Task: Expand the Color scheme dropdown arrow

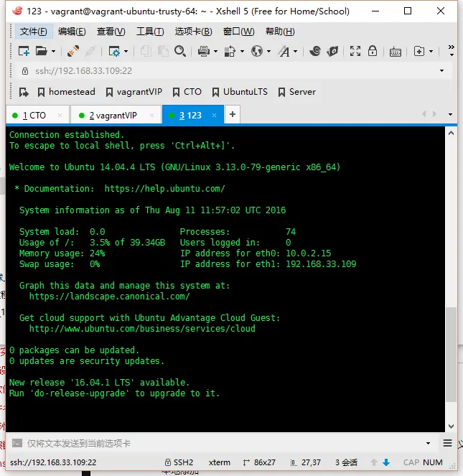Action: pos(243,51)
